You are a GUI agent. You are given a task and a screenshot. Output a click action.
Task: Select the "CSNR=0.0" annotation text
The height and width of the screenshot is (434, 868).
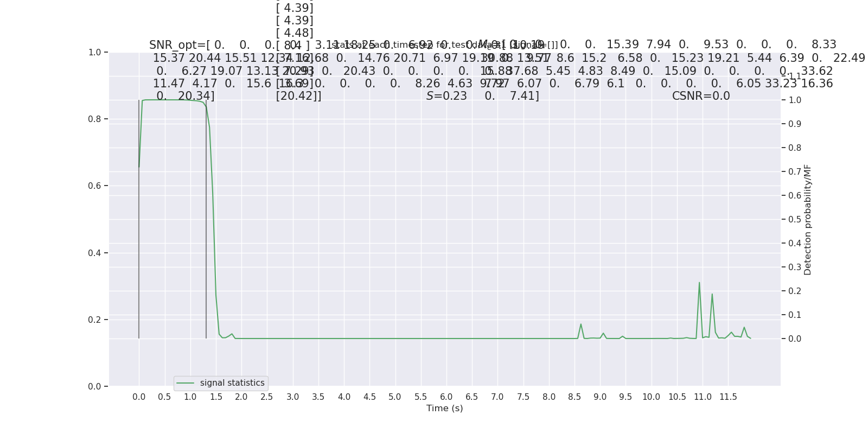[701, 96]
